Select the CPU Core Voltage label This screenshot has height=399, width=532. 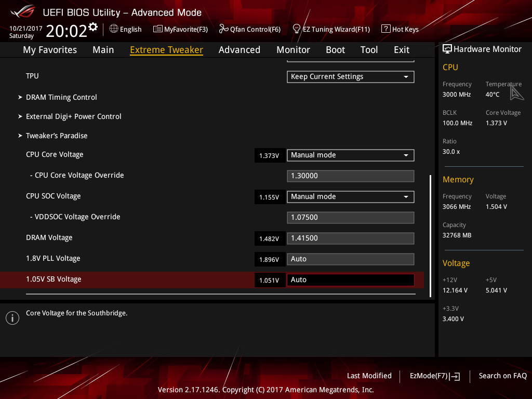[x=55, y=154]
